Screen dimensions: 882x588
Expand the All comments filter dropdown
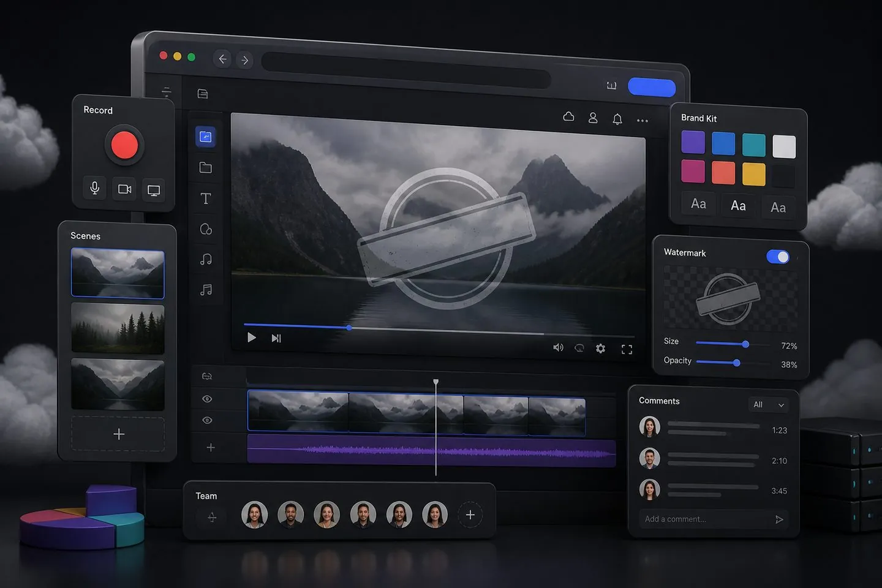click(x=769, y=405)
